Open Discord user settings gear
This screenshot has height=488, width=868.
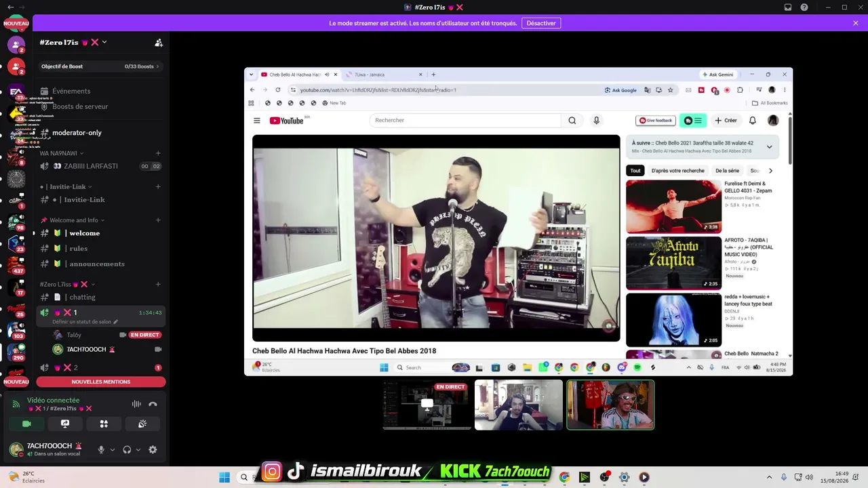pos(153,449)
